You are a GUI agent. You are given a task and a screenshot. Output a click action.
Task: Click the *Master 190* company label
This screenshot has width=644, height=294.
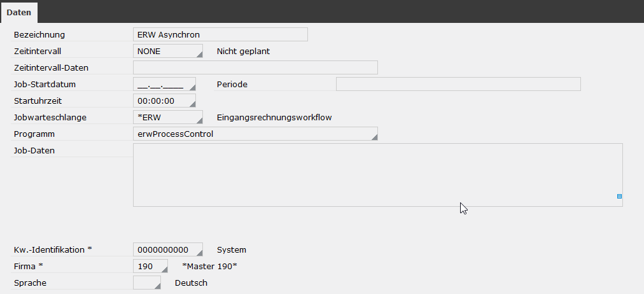[x=209, y=266]
